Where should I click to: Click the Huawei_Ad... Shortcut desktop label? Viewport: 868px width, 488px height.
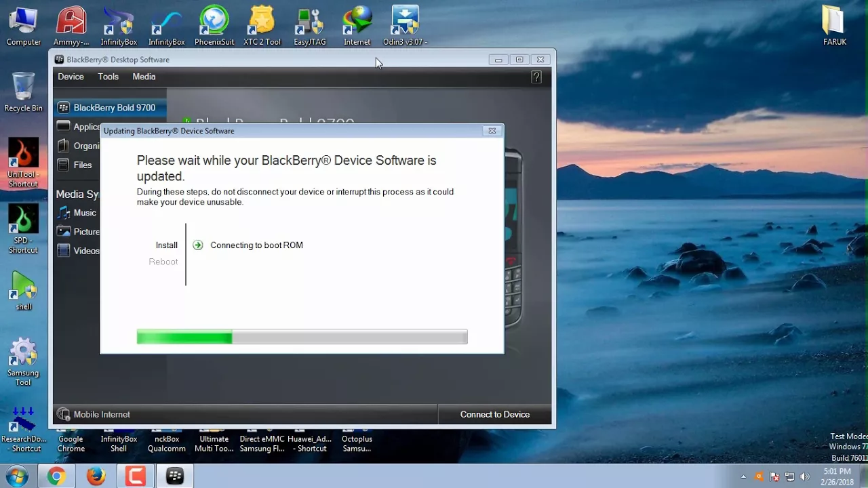[x=310, y=444]
